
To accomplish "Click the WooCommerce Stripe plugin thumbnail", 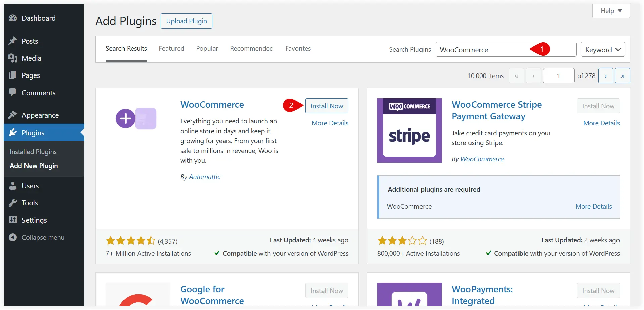I will pos(409,131).
